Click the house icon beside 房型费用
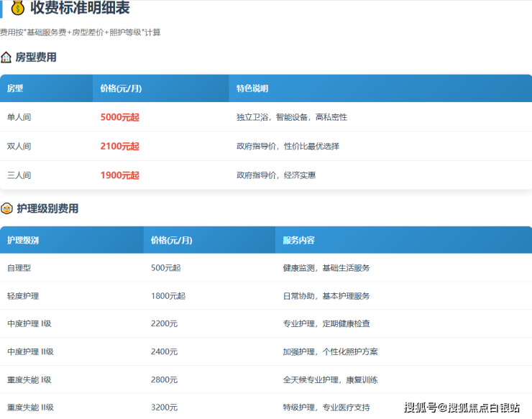 [x=6, y=57]
